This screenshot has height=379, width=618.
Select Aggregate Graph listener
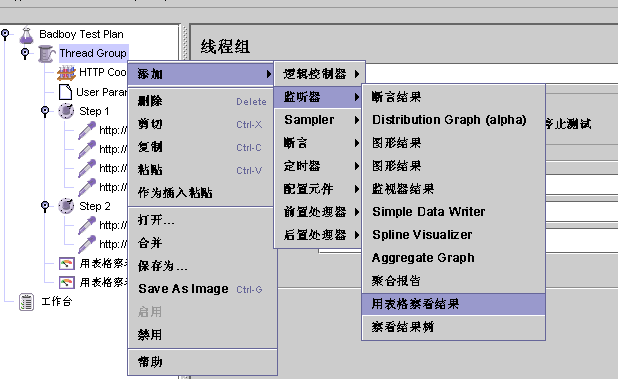tap(453, 258)
